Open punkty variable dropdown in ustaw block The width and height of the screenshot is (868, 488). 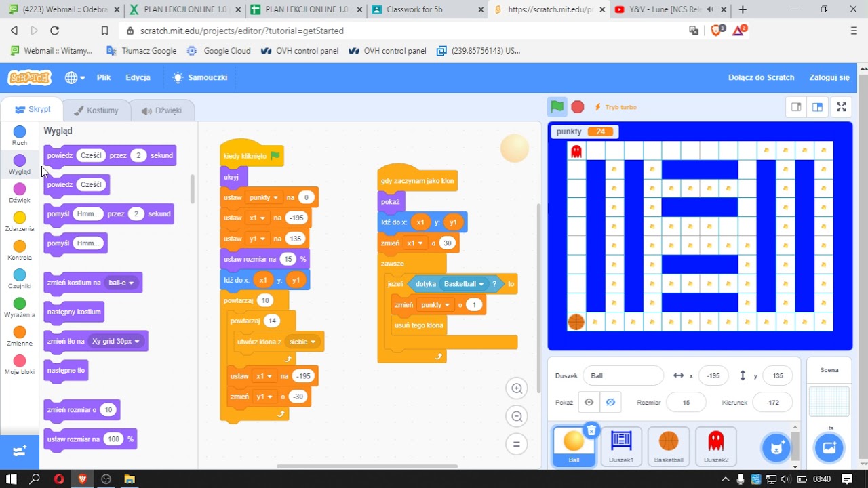pyautogui.click(x=264, y=197)
